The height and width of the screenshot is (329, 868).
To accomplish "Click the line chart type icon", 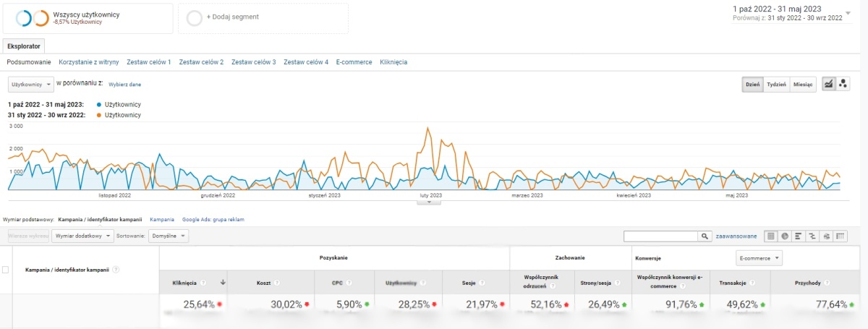I will click(x=829, y=84).
